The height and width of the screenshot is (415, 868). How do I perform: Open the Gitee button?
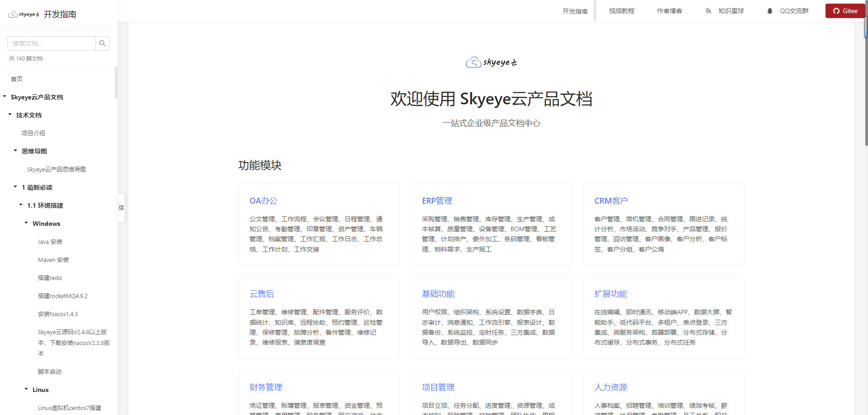(x=845, y=11)
